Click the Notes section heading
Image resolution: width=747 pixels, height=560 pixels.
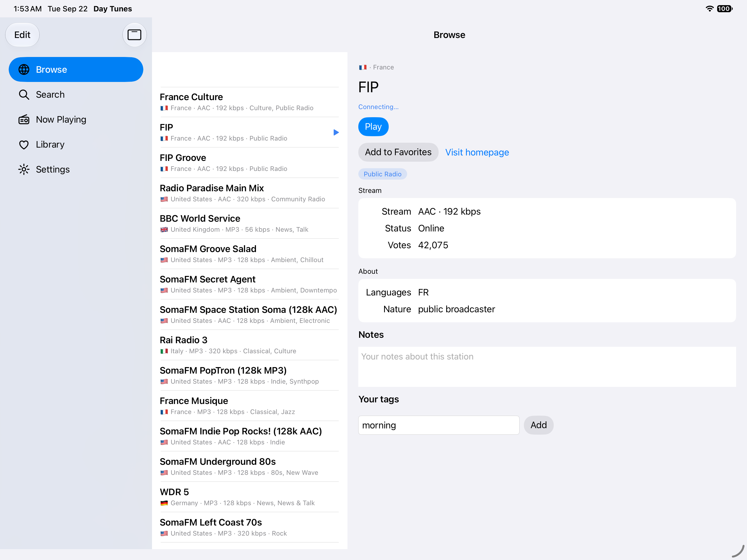[371, 335]
